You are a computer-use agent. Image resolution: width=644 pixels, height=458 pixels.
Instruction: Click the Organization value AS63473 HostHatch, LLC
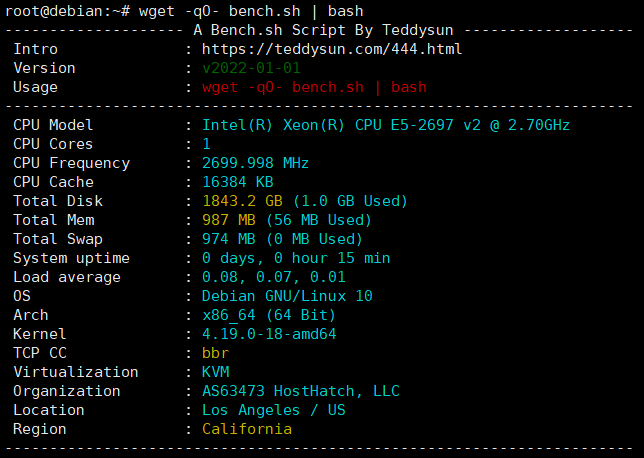point(301,391)
